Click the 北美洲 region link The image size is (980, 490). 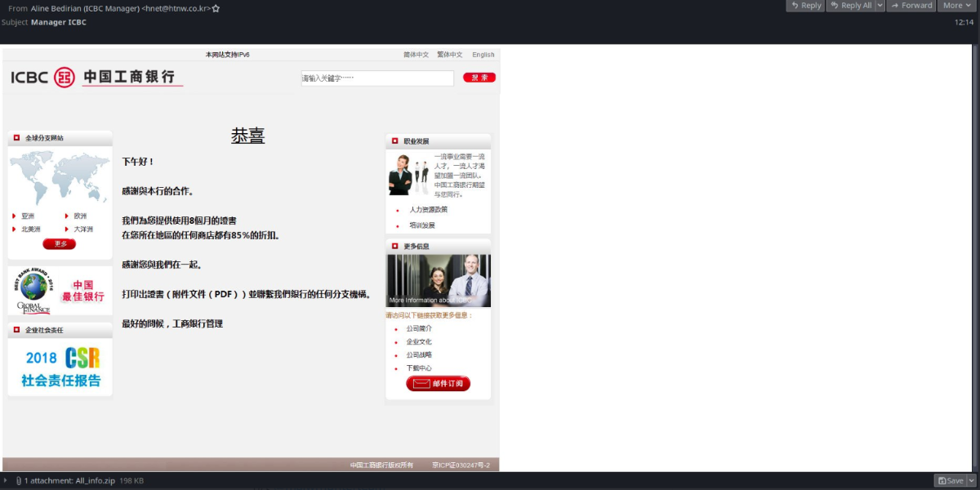point(31,229)
